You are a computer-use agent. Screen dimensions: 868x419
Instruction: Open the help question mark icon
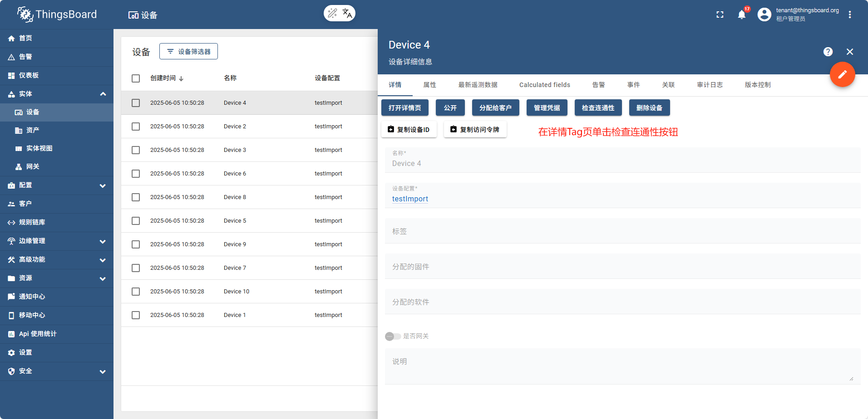828,52
